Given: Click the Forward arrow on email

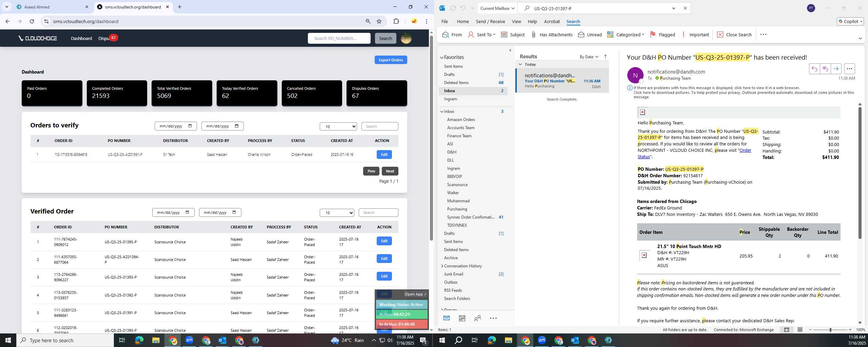Looking at the screenshot, I should (836, 69).
